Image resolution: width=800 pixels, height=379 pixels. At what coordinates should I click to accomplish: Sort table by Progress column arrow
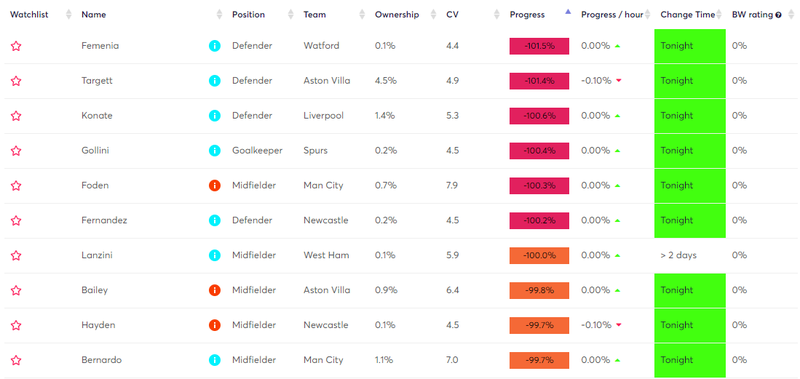click(x=568, y=14)
